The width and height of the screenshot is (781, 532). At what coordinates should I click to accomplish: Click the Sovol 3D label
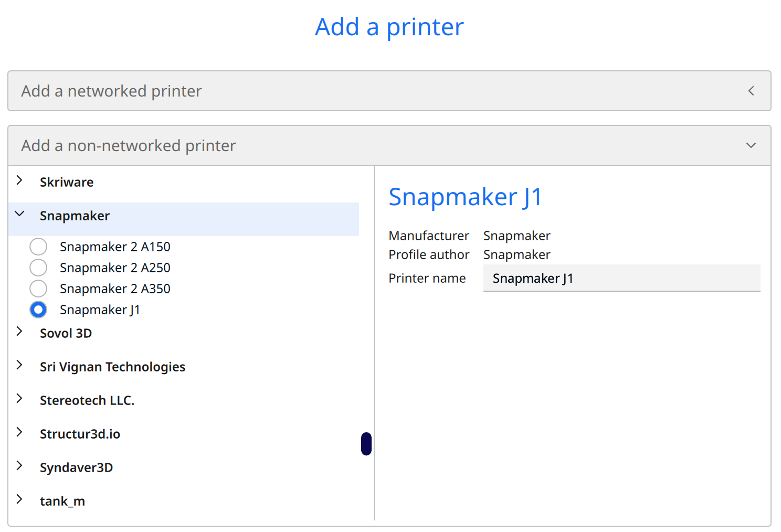tap(66, 333)
